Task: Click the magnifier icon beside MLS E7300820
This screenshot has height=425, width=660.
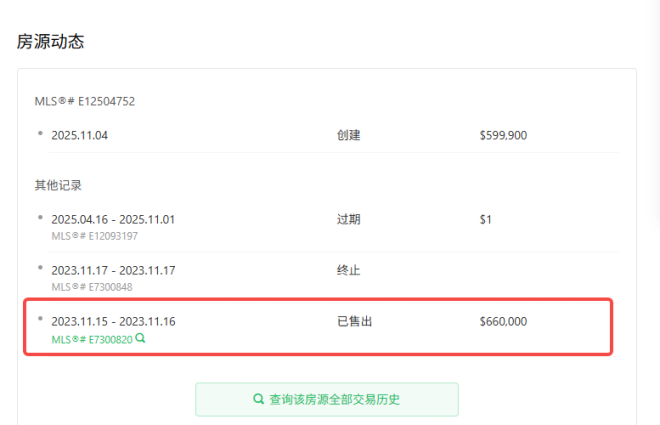Action: [141, 338]
